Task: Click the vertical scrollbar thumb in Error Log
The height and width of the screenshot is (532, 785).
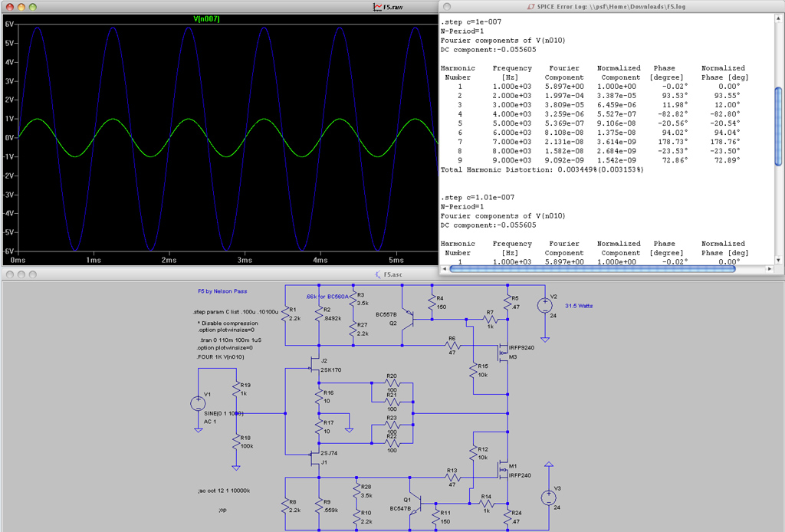Action: (x=778, y=126)
